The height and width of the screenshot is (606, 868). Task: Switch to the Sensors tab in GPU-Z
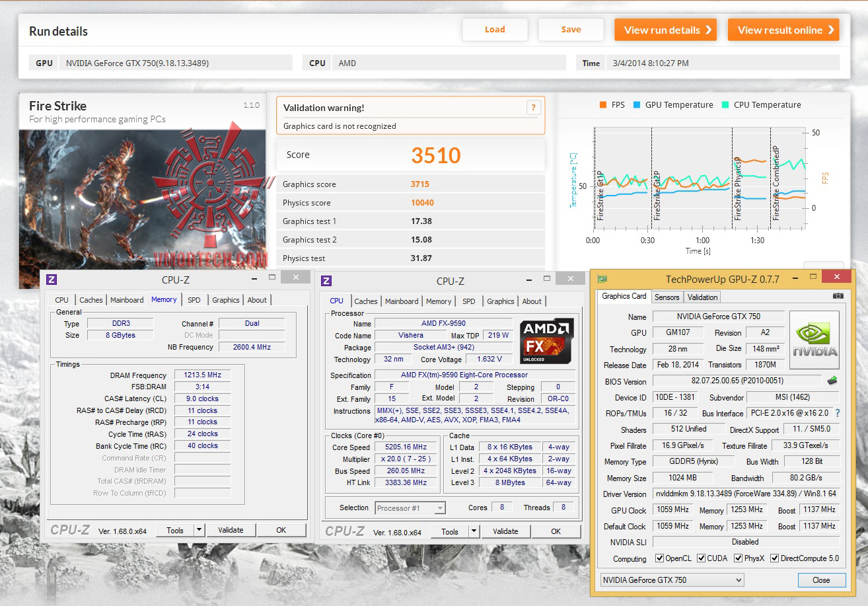click(x=667, y=297)
